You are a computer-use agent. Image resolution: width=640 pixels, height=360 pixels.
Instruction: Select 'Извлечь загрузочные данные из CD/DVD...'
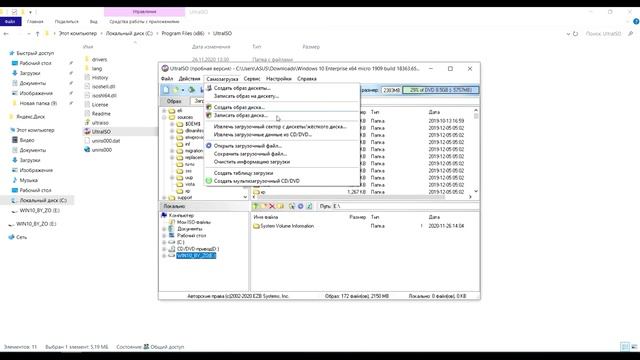click(x=262, y=135)
